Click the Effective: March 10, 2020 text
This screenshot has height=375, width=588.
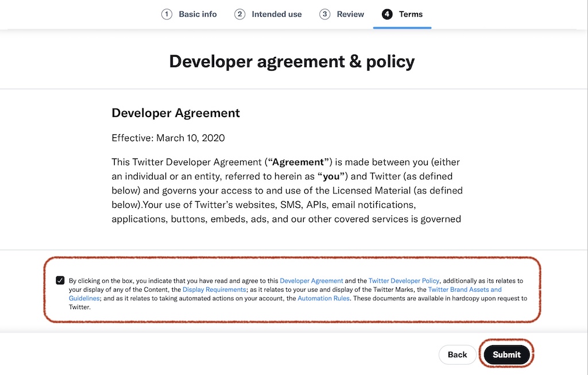point(168,138)
